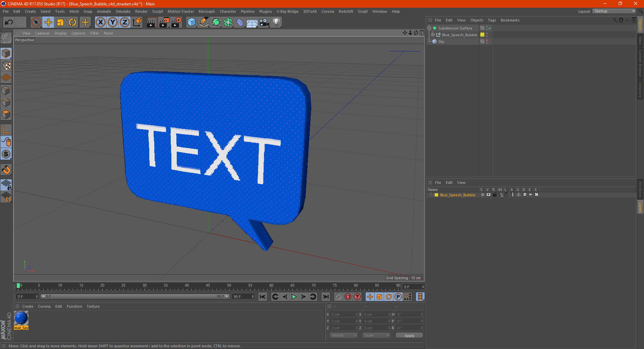Open Edit Render Settings icon
The height and width of the screenshot is (349, 644).
coord(176,22)
